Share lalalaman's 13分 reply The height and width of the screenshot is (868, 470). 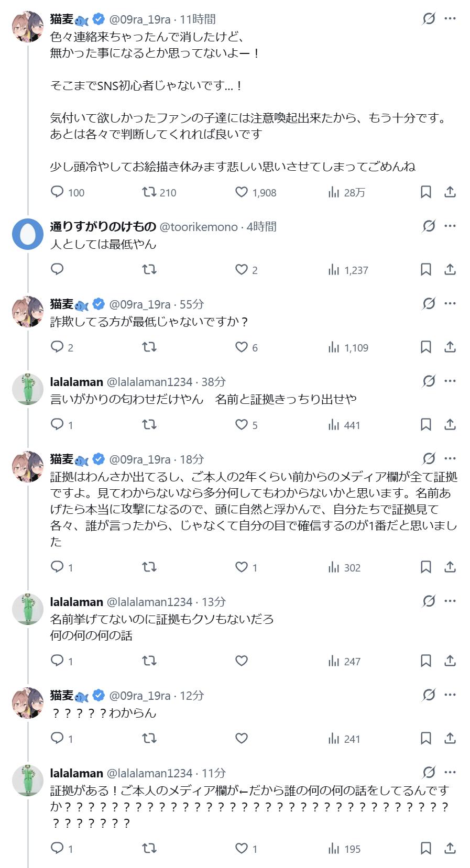point(450,661)
